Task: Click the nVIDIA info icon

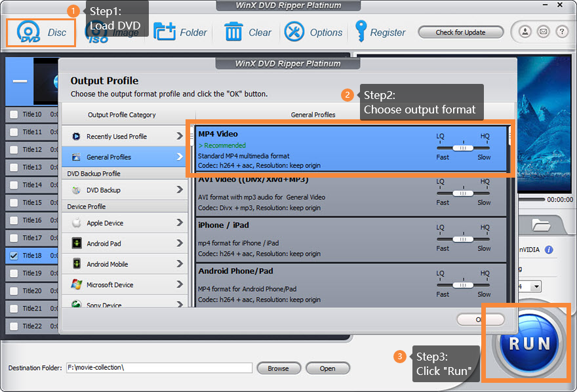Action: pyautogui.click(x=549, y=250)
